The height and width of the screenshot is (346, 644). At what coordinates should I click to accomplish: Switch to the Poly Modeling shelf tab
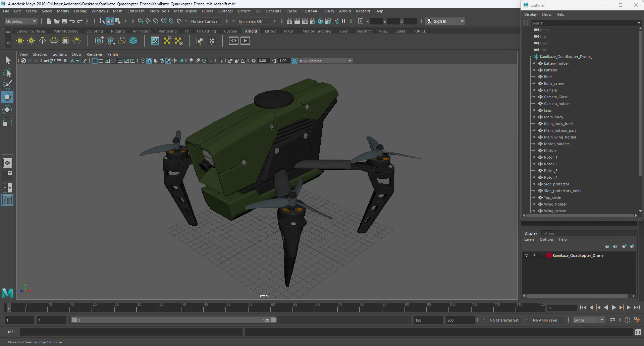point(66,31)
